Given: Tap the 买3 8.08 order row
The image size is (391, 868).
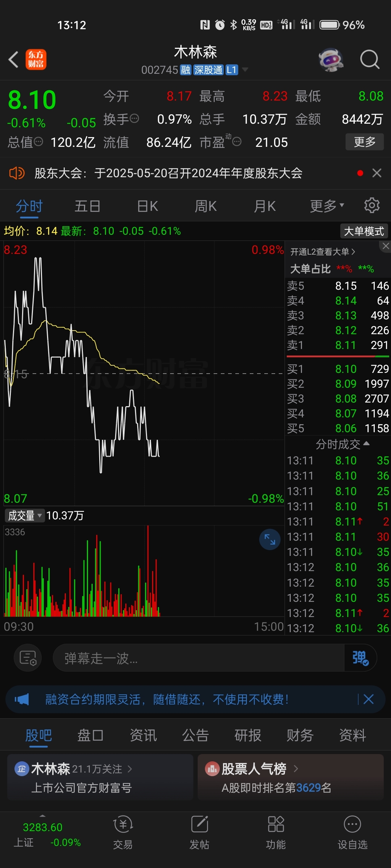Looking at the screenshot, I should point(338,399).
